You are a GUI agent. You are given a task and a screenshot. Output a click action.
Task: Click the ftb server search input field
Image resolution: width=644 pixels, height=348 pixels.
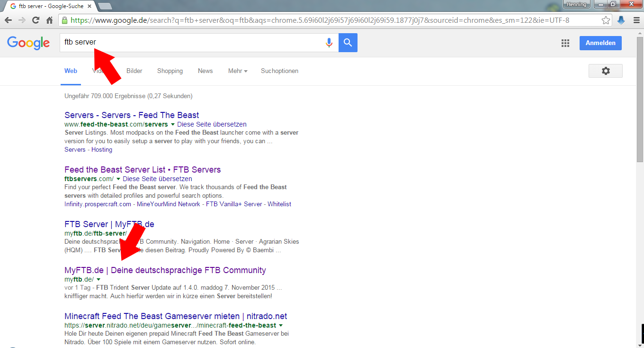point(199,43)
